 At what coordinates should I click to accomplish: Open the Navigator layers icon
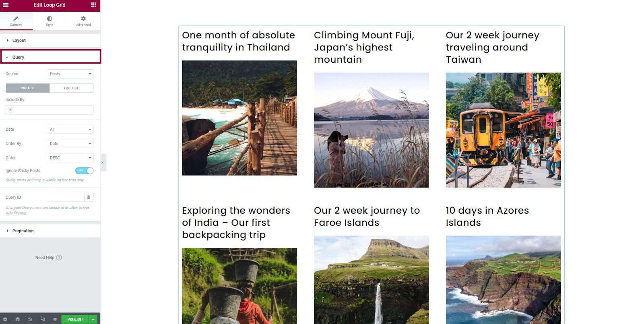click(x=18, y=319)
